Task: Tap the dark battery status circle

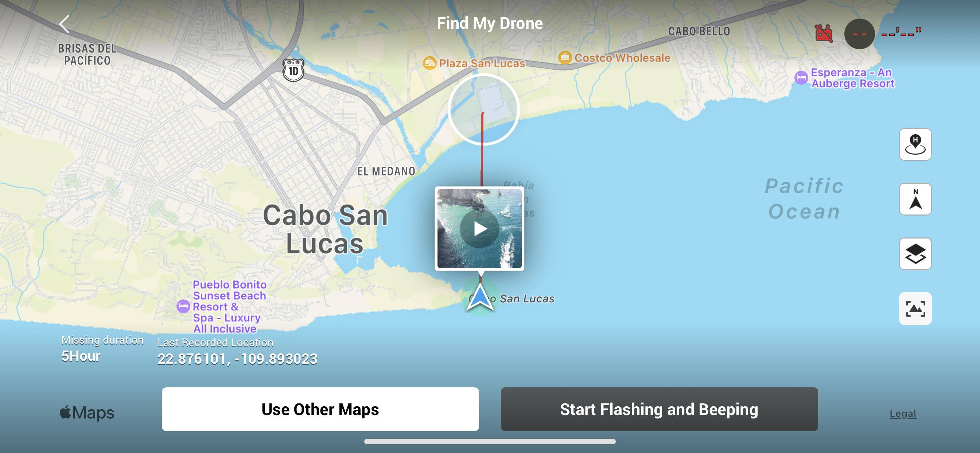Action: pos(859,34)
